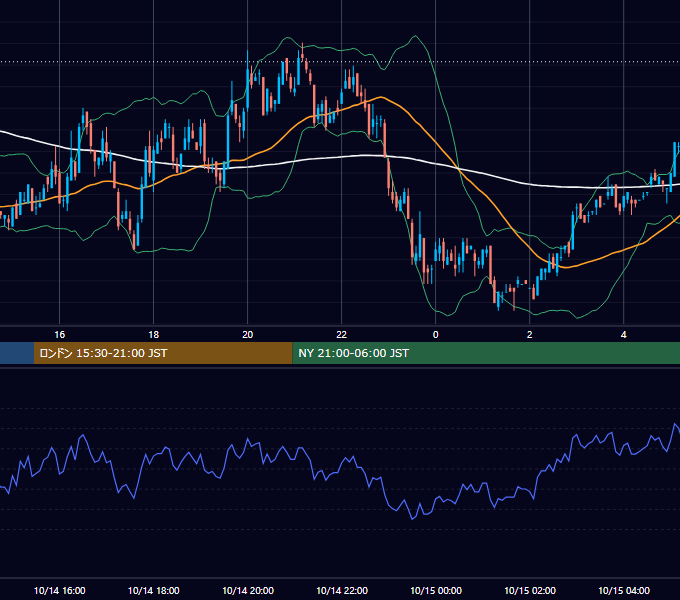The image size is (680, 600).
Task: Click the 20 hour label on price chart axis
Action: tap(248, 335)
